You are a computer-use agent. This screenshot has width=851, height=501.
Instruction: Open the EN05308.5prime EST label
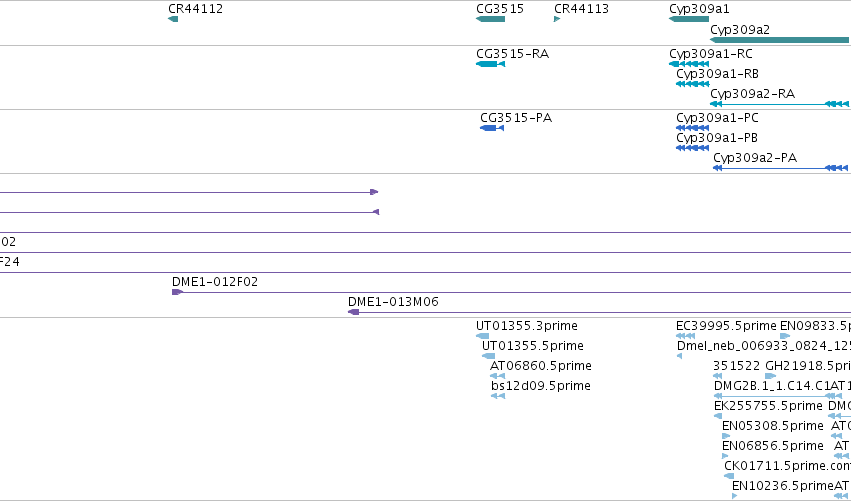(x=773, y=426)
